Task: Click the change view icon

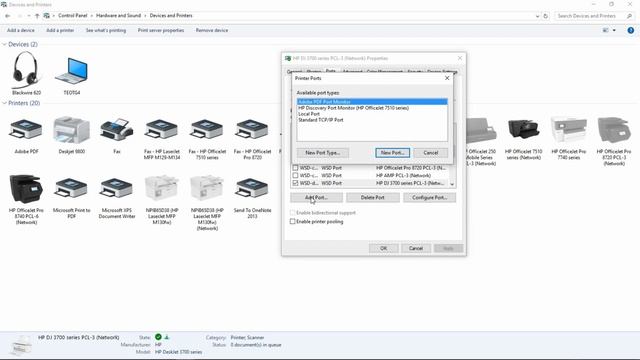Action: click(606, 30)
